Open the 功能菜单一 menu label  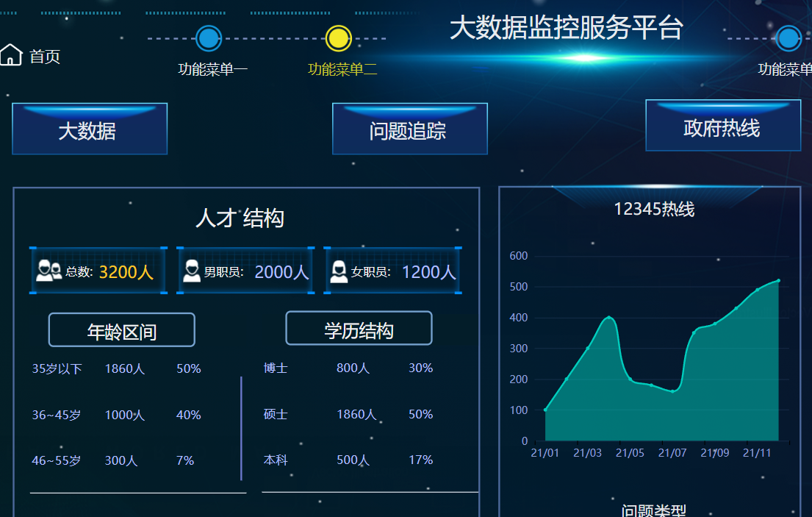213,69
